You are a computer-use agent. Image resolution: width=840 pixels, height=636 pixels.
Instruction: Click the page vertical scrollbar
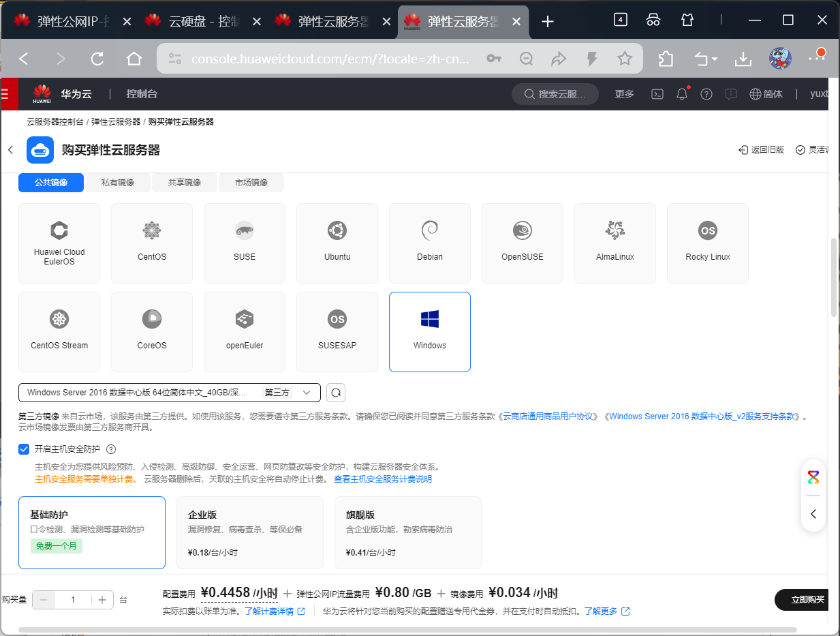834,276
